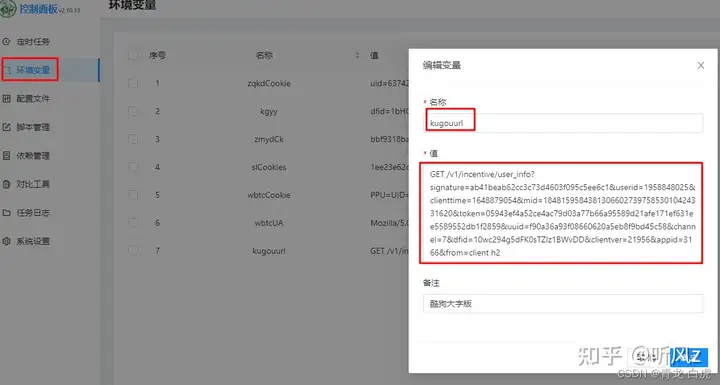Click the list icon beside 依赖管理
Viewport: 720px width, 385px height.
pos(6,156)
